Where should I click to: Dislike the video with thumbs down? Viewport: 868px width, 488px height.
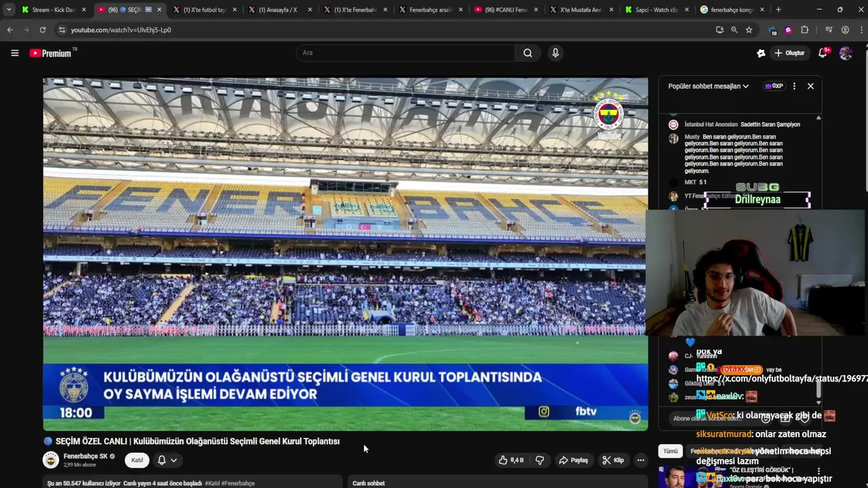[540, 460]
